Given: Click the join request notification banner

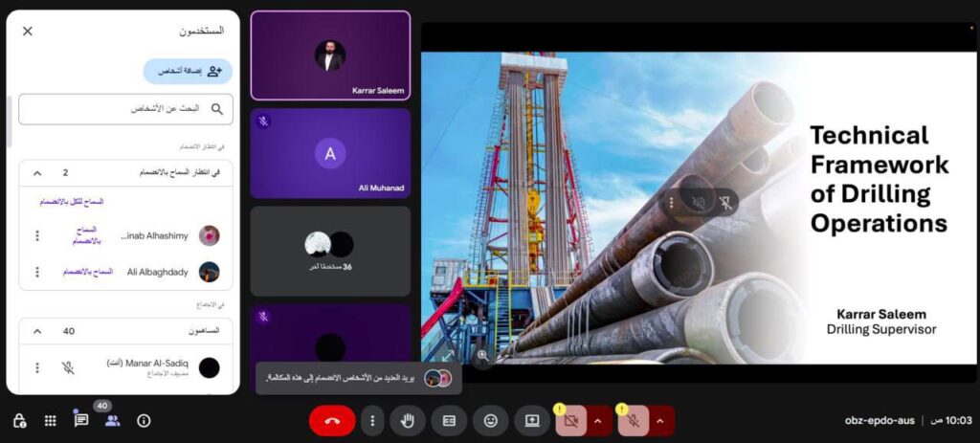Looking at the screenshot, I should (359, 378).
